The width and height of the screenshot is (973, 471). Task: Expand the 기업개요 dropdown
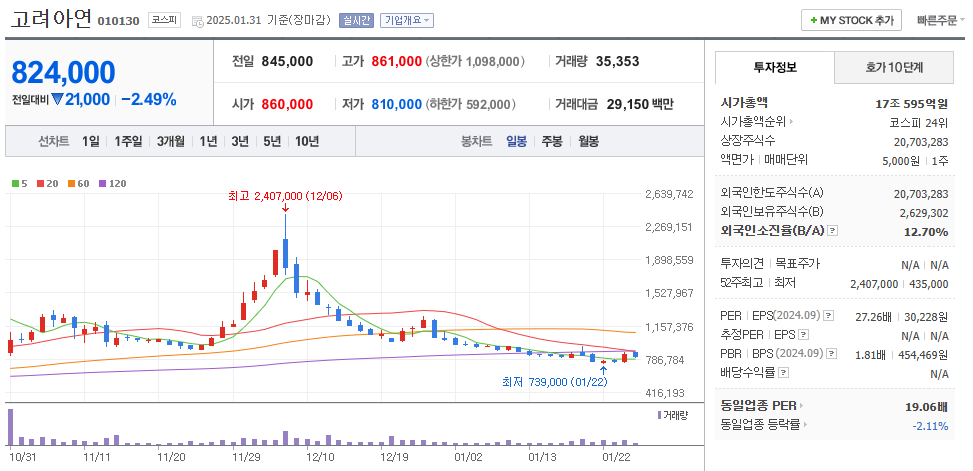(x=406, y=20)
